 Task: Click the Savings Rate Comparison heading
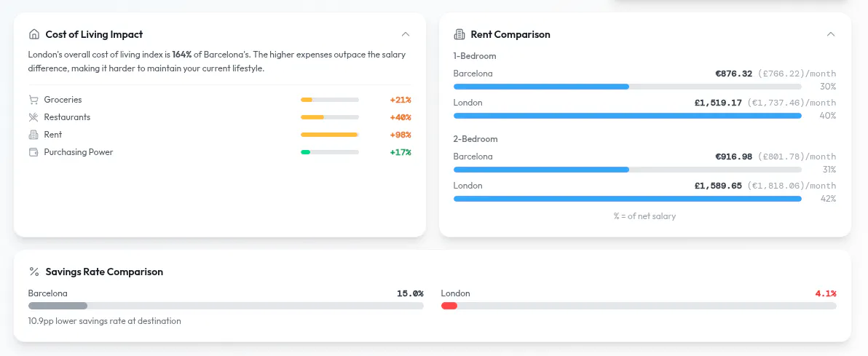click(x=104, y=272)
